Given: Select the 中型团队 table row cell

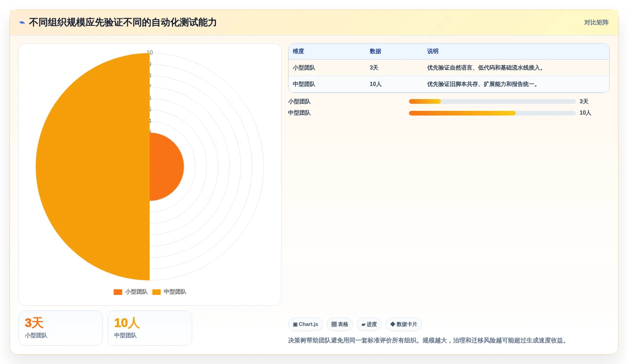Looking at the screenshot, I should (304, 84).
